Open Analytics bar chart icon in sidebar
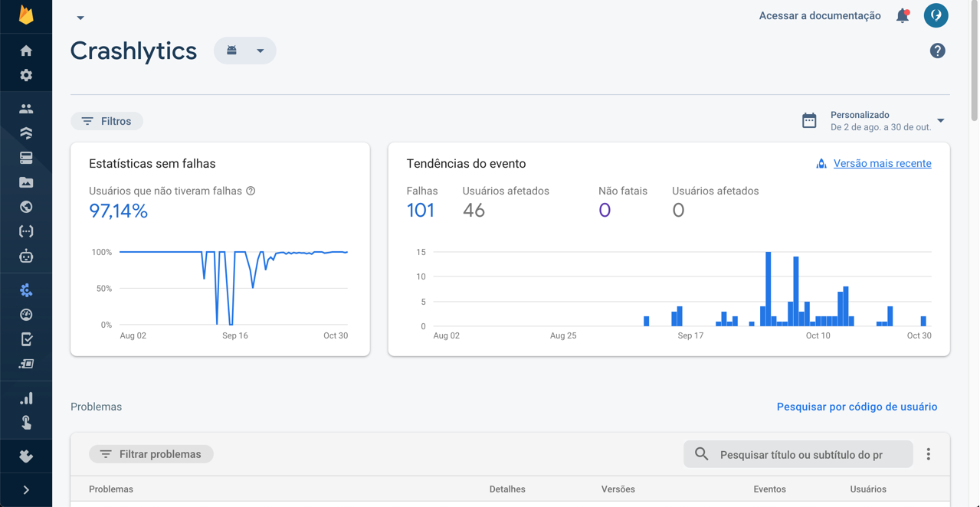 [26, 398]
